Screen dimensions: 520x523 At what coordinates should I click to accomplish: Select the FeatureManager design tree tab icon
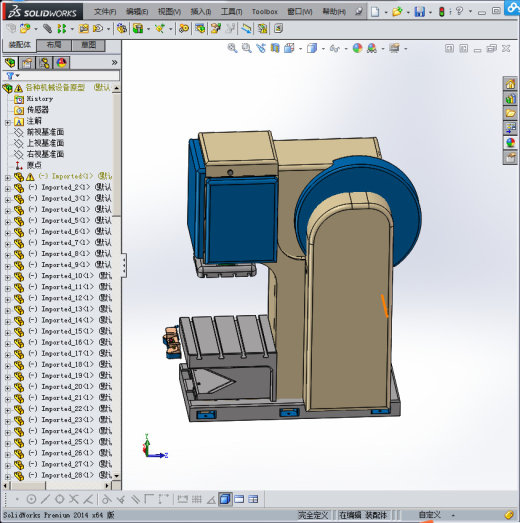[x=10, y=63]
